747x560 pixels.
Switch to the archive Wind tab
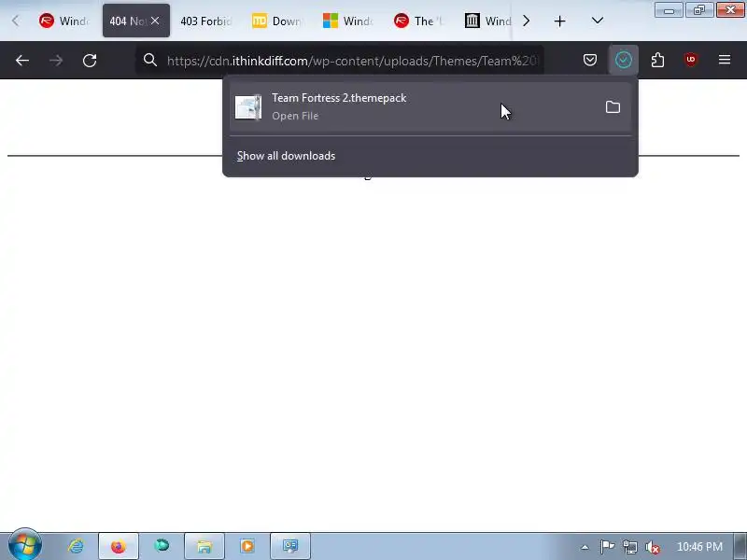[x=488, y=21]
